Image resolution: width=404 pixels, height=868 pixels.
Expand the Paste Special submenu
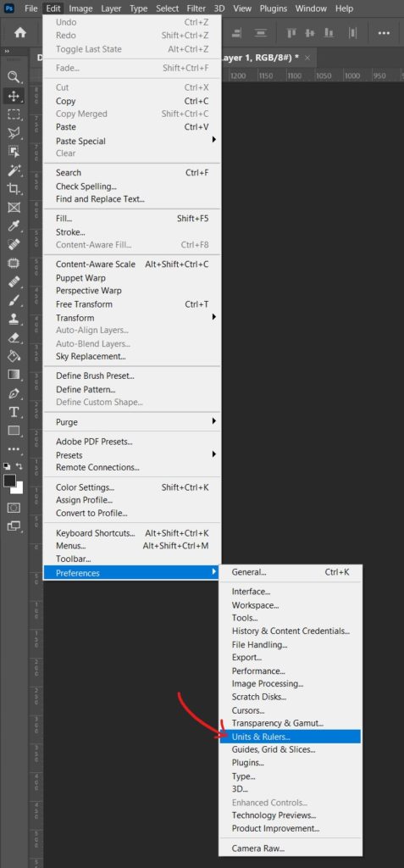pyautogui.click(x=132, y=141)
